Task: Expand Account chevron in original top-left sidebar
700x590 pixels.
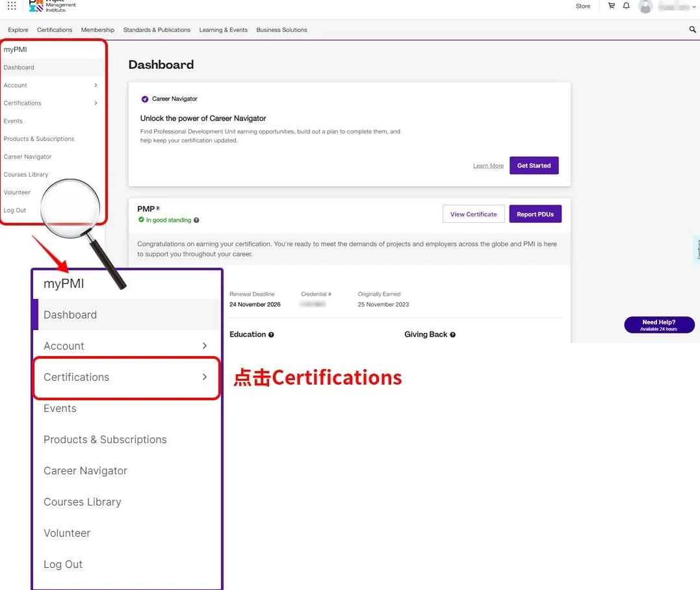Action: (x=96, y=85)
